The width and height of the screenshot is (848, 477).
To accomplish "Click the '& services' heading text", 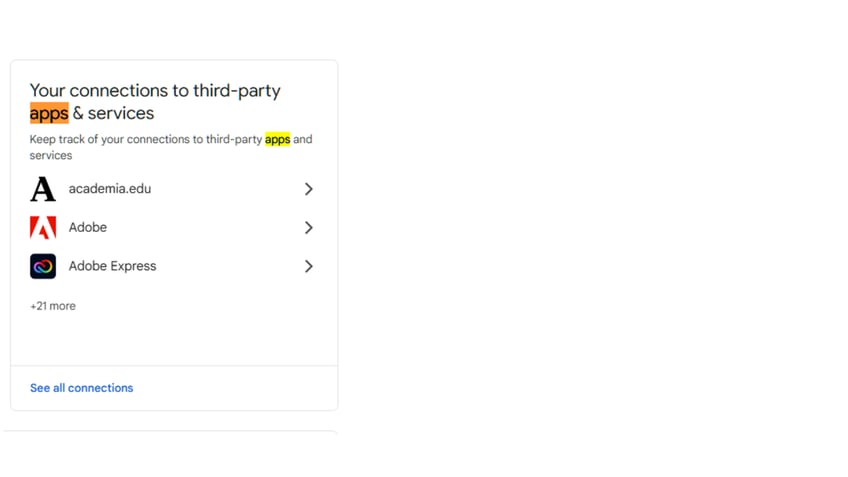I will [x=114, y=113].
